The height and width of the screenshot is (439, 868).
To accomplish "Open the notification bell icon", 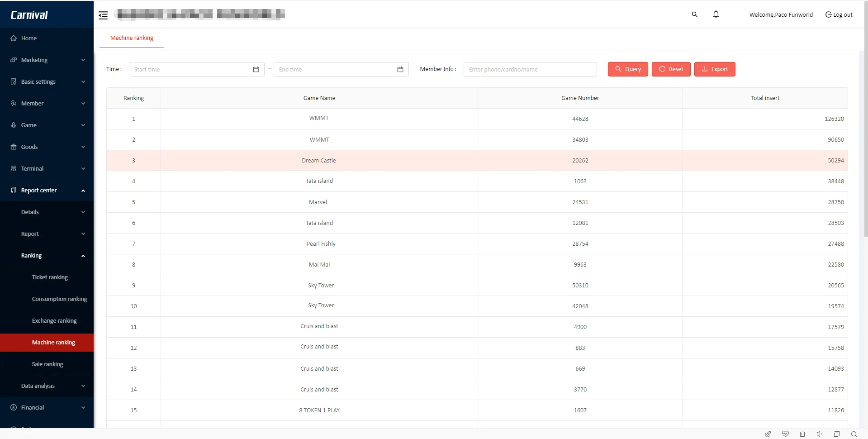I will tap(716, 14).
